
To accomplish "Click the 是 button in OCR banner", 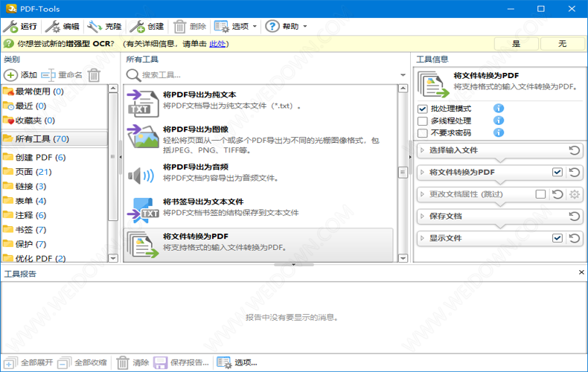I will click(517, 43).
